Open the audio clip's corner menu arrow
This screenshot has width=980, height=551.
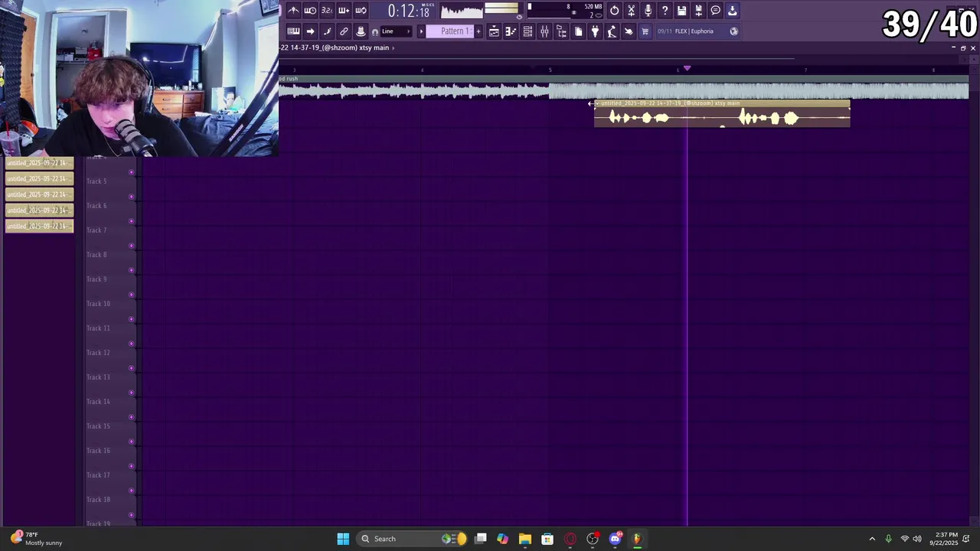pyautogui.click(x=598, y=103)
